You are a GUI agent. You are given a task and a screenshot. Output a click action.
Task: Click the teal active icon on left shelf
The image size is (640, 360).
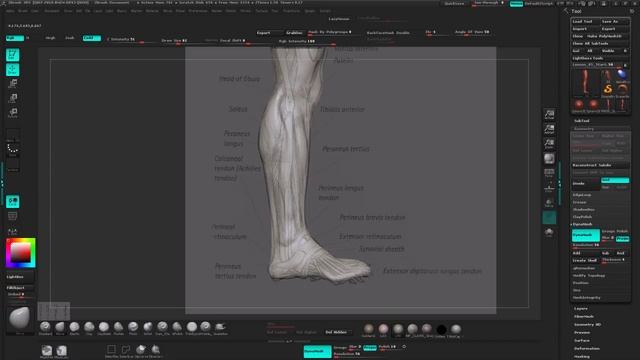pyautogui.click(x=13, y=202)
